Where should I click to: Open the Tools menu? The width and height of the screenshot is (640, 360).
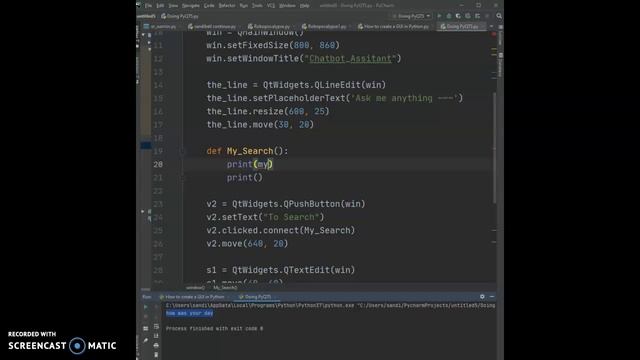(258, 6)
